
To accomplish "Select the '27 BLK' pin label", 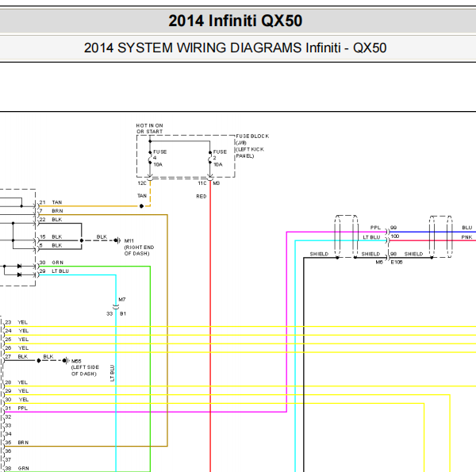I will point(17,357).
